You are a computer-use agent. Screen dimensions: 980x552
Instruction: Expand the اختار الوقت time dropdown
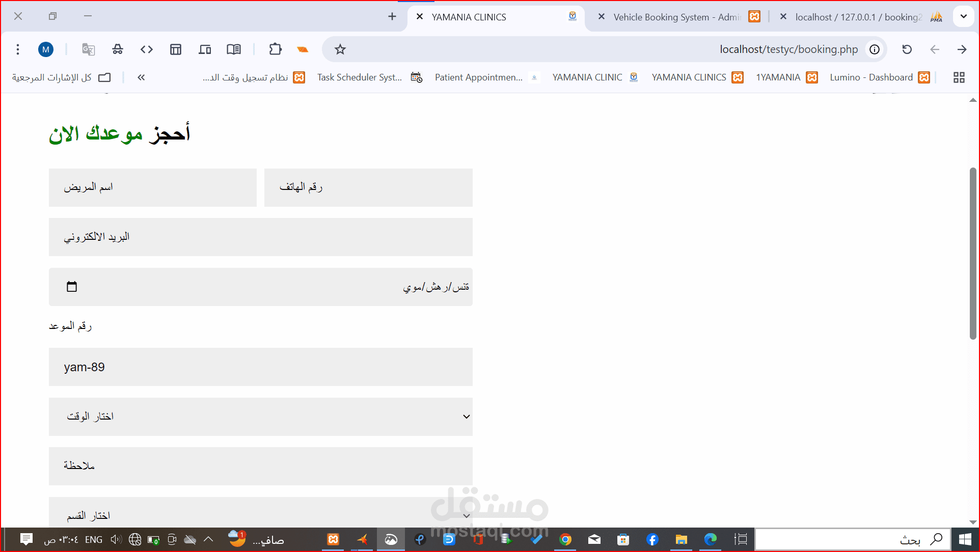click(261, 417)
